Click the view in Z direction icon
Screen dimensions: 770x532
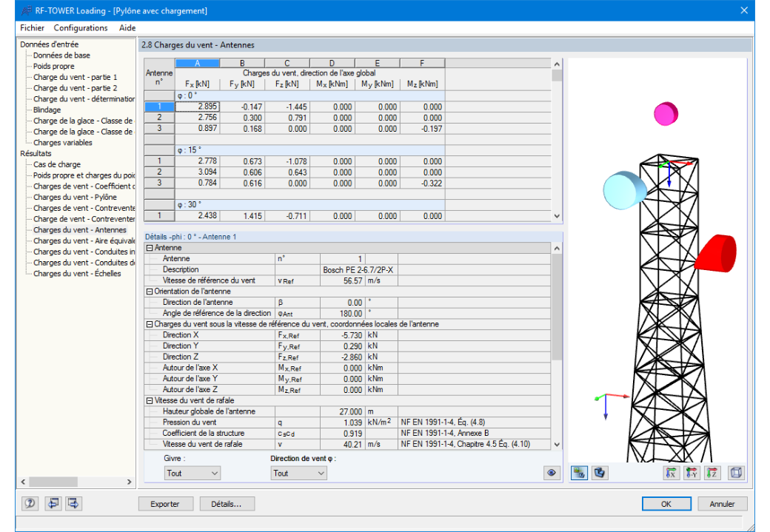click(712, 473)
